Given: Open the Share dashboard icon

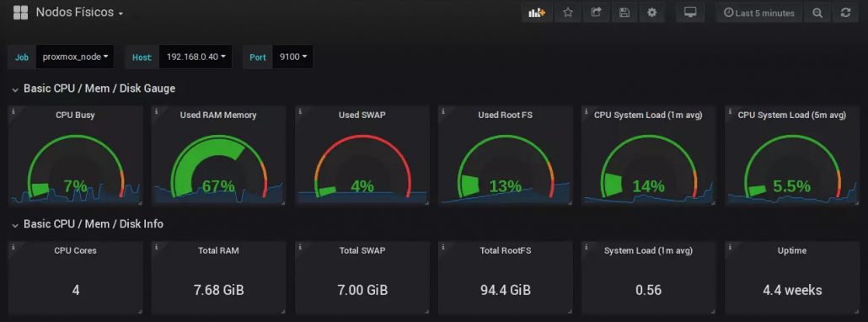Looking at the screenshot, I should tap(596, 13).
